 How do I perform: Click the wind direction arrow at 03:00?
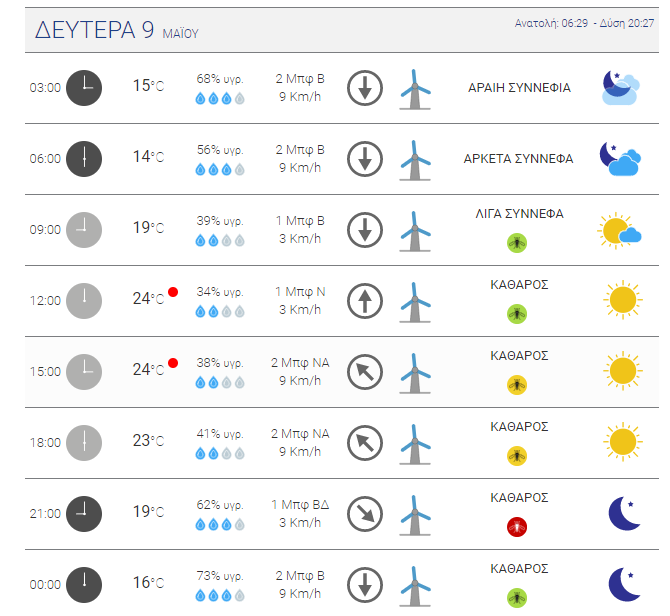pos(365,87)
